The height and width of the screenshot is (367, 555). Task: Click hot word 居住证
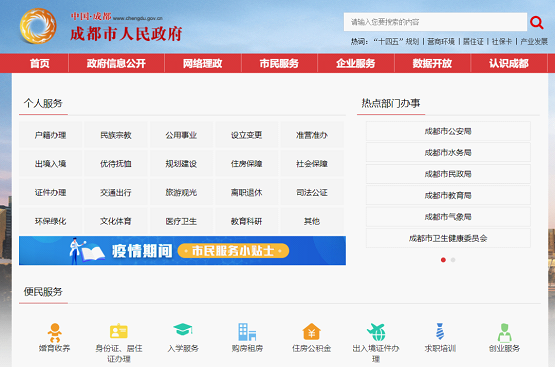click(473, 42)
